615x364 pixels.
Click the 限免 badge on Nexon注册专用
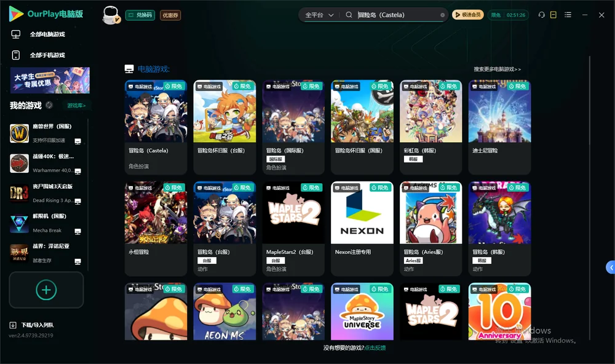coord(380,188)
